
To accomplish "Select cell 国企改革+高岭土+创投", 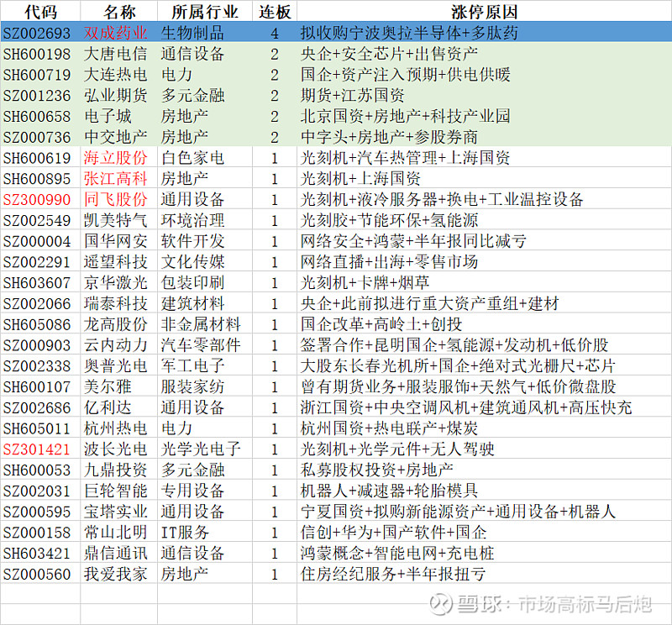I will (381, 324).
